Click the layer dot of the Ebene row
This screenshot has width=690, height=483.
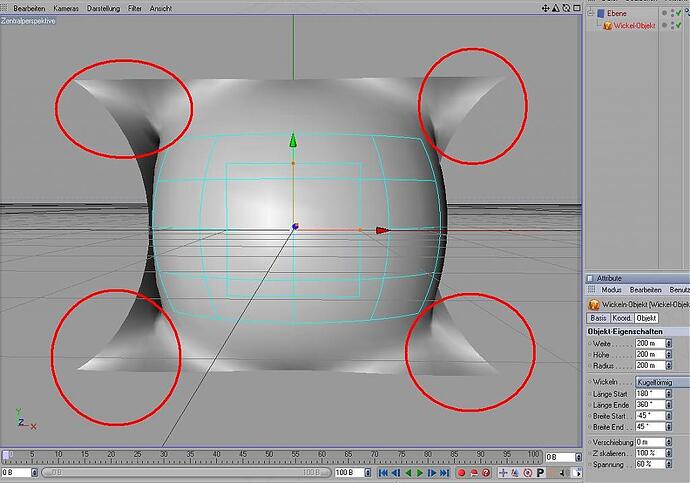[x=664, y=14]
